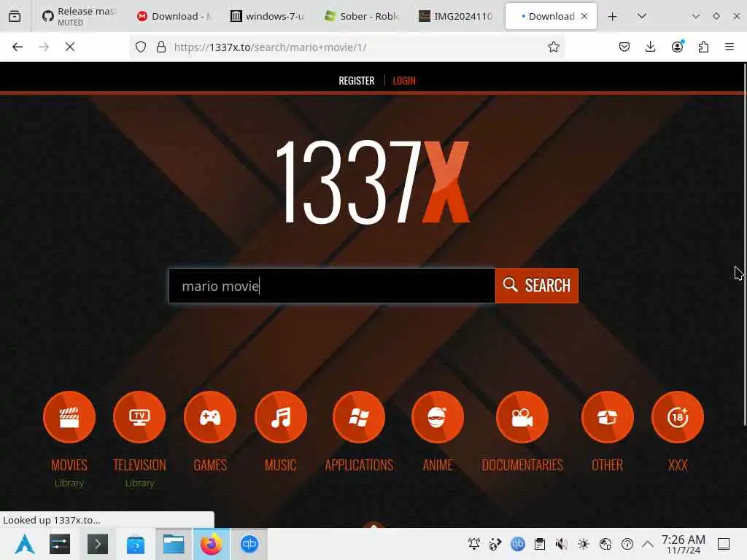Open the file manager taskbar icon
The width and height of the screenshot is (747, 560).
point(174,544)
